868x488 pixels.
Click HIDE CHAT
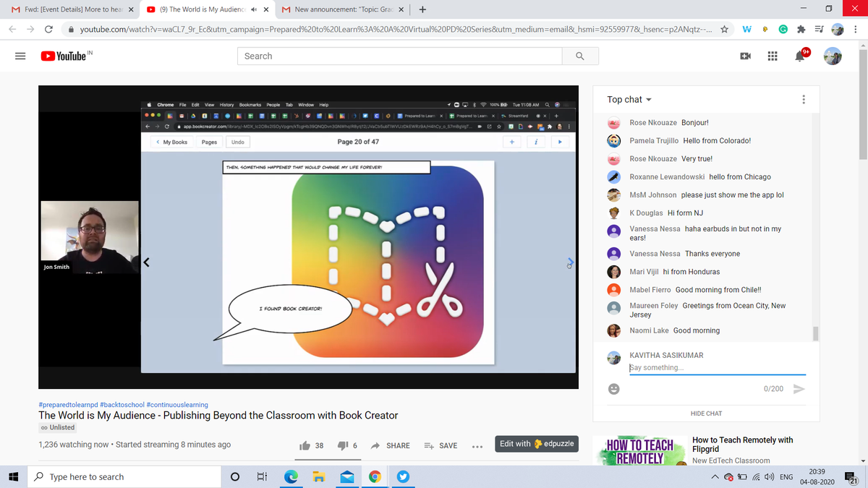pos(706,414)
